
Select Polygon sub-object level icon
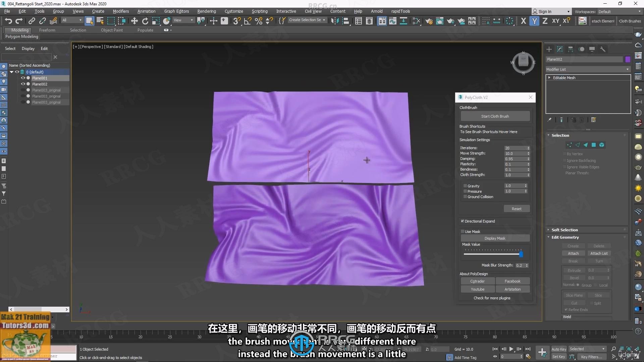594,145
